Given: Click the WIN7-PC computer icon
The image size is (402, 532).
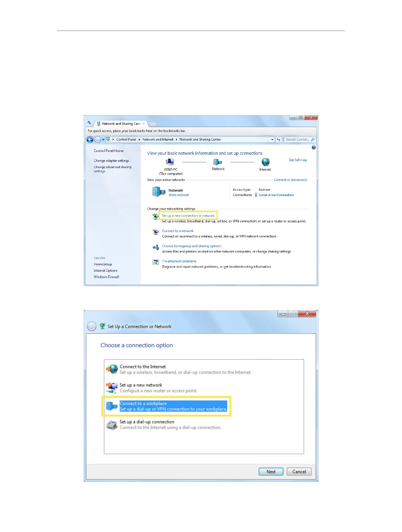Looking at the screenshot, I should tap(170, 162).
